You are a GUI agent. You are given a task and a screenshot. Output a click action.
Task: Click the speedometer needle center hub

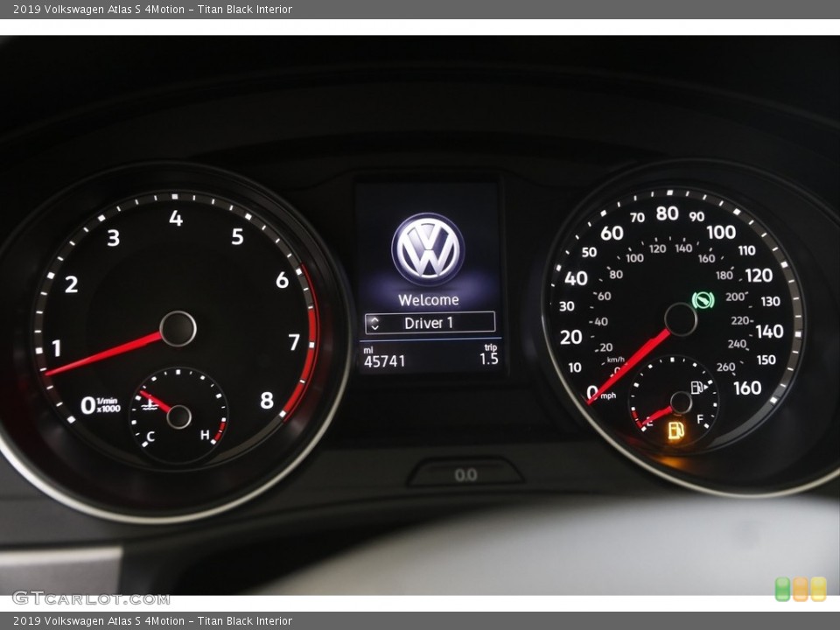[x=681, y=319]
